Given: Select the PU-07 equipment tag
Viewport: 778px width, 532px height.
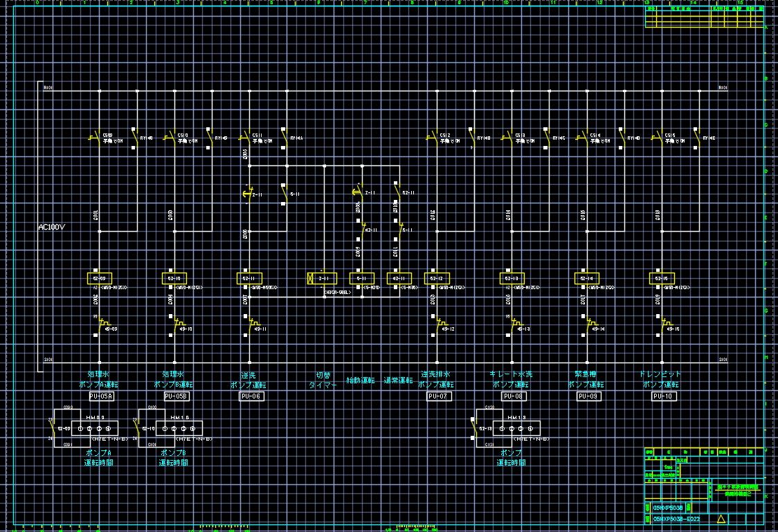Looking at the screenshot, I should point(438,396).
